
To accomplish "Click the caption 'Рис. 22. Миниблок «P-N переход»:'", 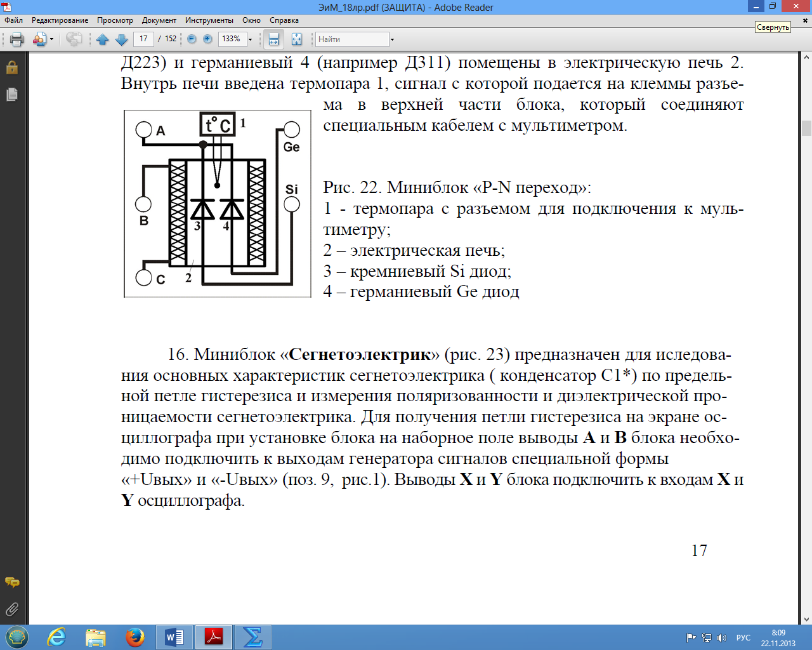I will 457,188.
